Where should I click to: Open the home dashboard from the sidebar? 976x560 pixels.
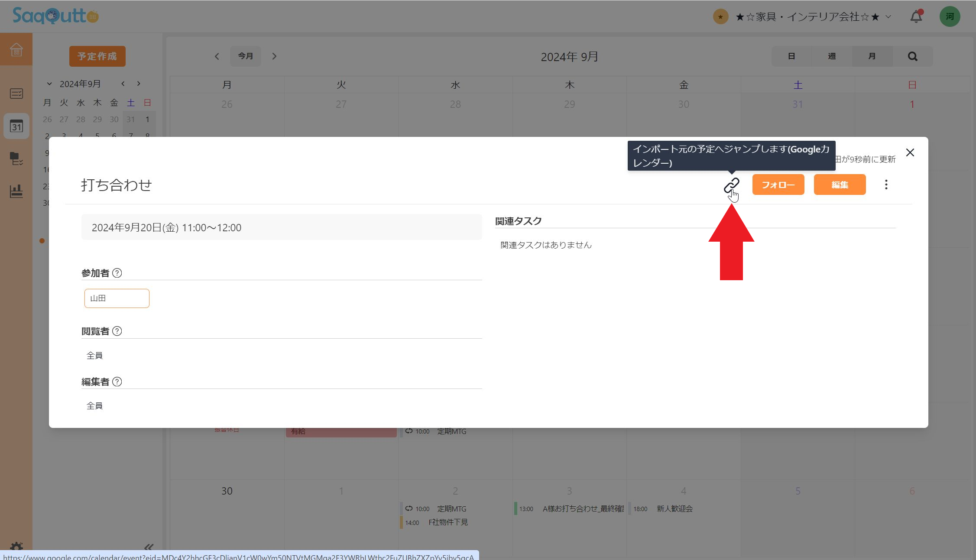[x=16, y=49]
